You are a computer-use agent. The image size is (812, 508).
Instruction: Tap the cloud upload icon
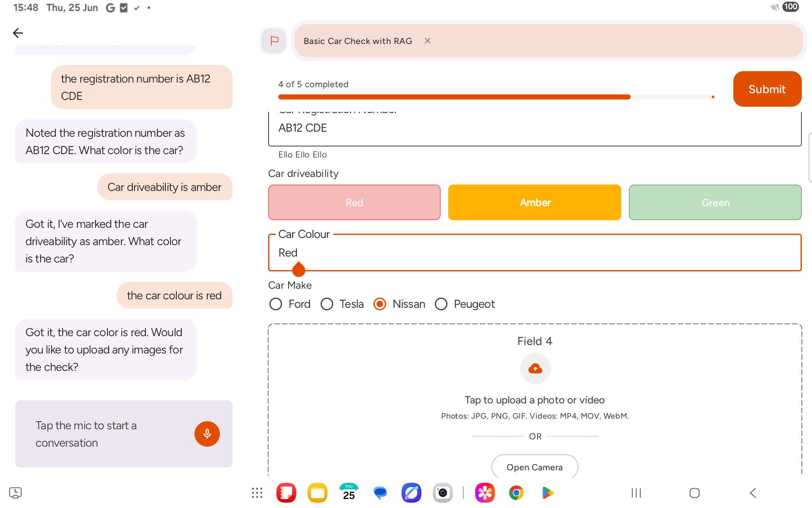(x=535, y=369)
